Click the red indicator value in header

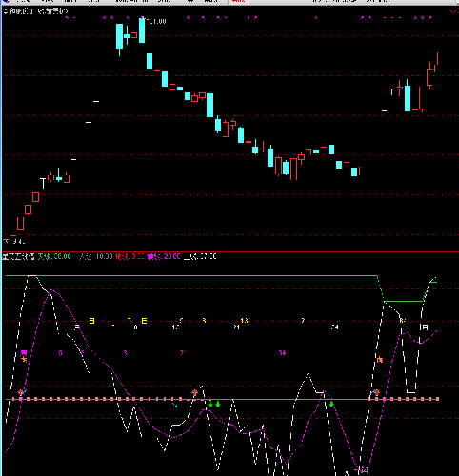click(130, 256)
